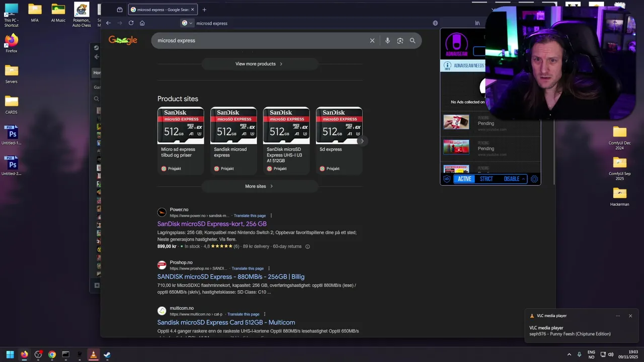Image resolution: width=644 pixels, height=362 pixels.
Task: Open a new browser tab with plus
Action: point(204,10)
